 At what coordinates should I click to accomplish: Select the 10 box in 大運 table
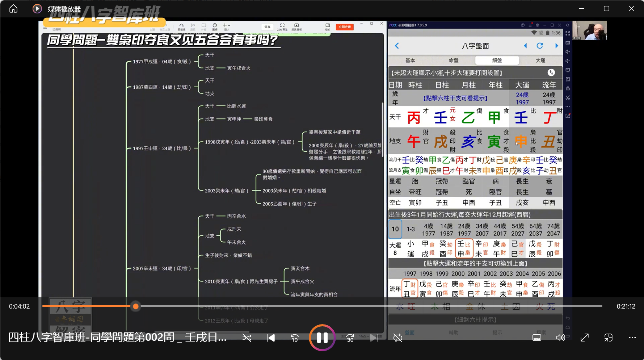pyautogui.click(x=395, y=229)
